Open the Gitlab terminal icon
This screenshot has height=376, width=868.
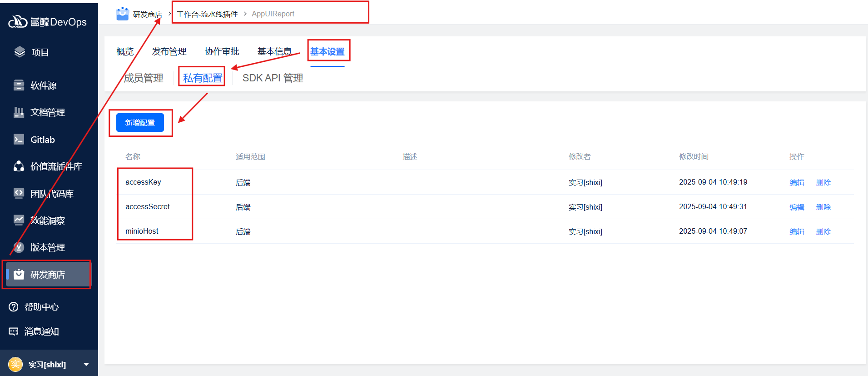[x=19, y=139]
